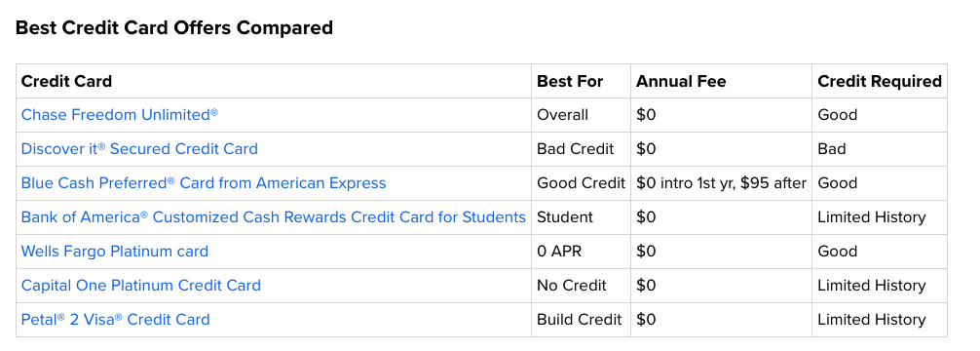Click the Best For column header
This screenshot has width=980, height=351.
click(570, 81)
